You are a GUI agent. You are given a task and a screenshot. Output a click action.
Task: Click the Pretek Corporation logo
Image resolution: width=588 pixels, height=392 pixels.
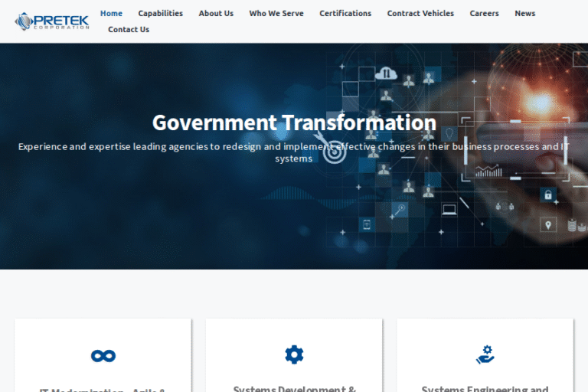click(51, 21)
